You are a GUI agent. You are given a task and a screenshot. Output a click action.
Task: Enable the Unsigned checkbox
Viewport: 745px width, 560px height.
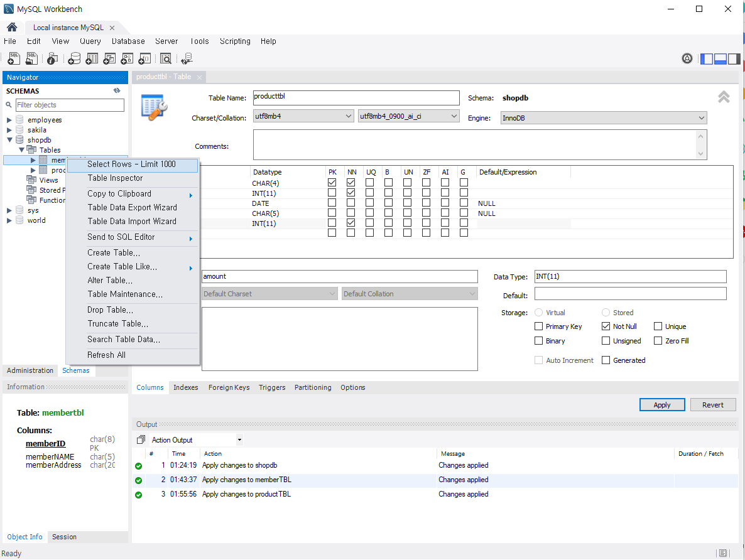point(606,340)
